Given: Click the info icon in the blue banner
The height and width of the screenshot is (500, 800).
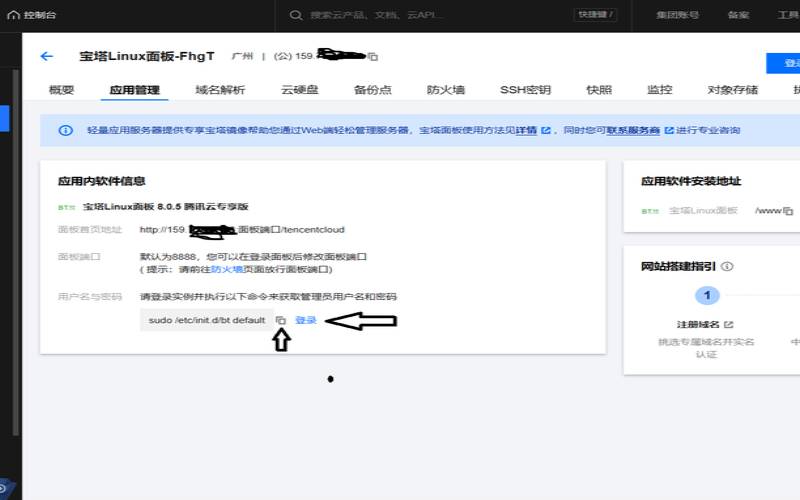Looking at the screenshot, I should 65,130.
